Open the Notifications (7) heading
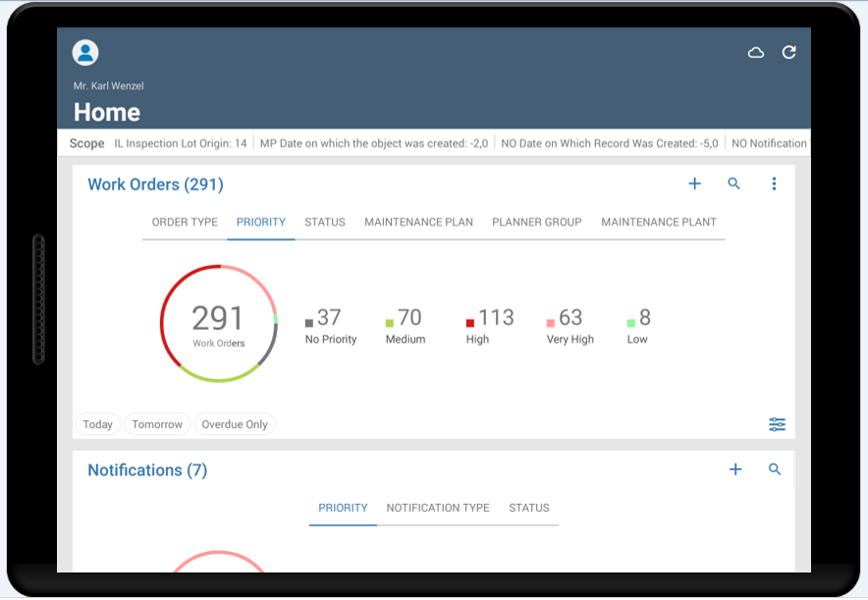Screen dimensions: 868x600 (147, 470)
